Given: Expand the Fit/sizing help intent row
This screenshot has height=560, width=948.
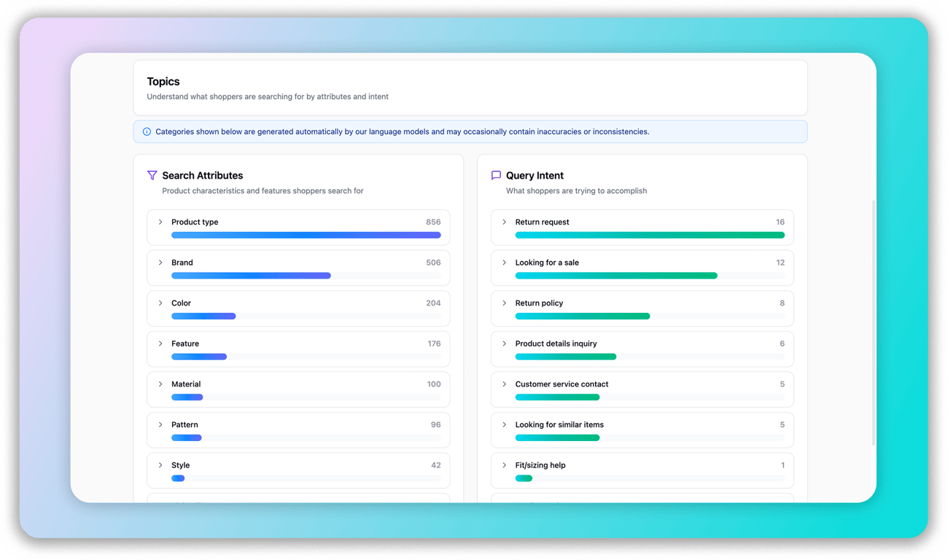Looking at the screenshot, I should [504, 465].
